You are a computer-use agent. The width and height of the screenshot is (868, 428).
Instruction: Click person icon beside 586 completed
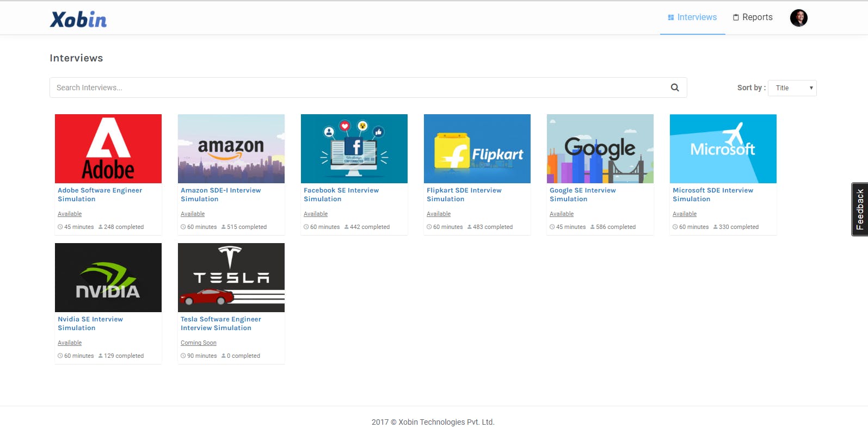[593, 227]
